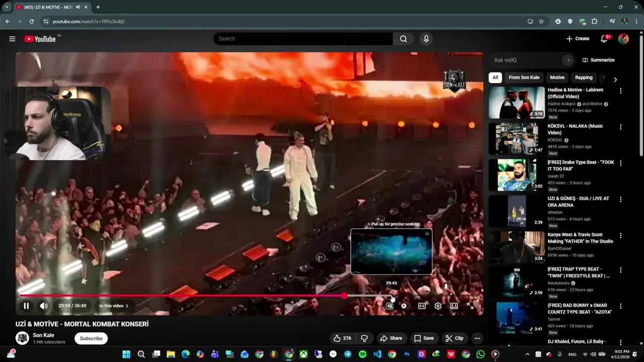644x362 pixels.
Task: Open options for UZI & GÜNEŞ video
Action: [620, 200]
